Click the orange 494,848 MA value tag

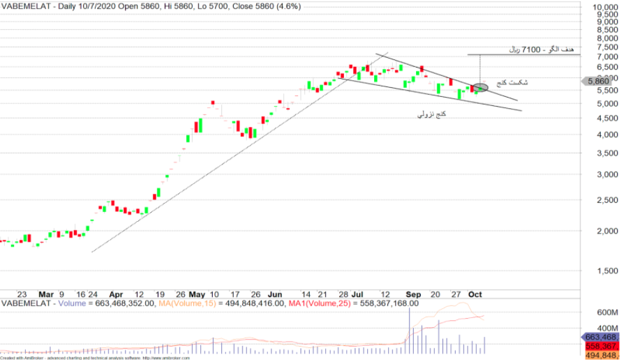[602, 356]
